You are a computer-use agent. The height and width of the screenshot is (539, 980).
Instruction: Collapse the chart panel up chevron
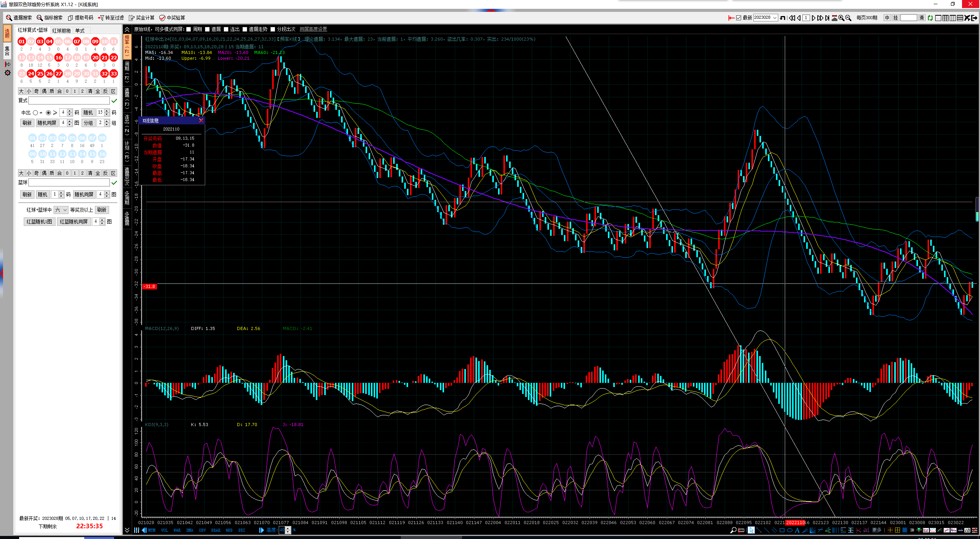coord(127,29)
